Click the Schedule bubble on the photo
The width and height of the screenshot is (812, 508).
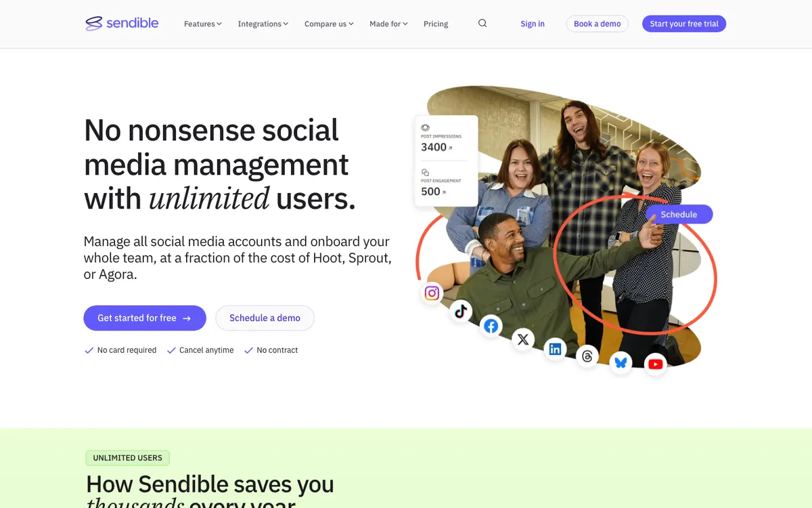(x=679, y=214)
